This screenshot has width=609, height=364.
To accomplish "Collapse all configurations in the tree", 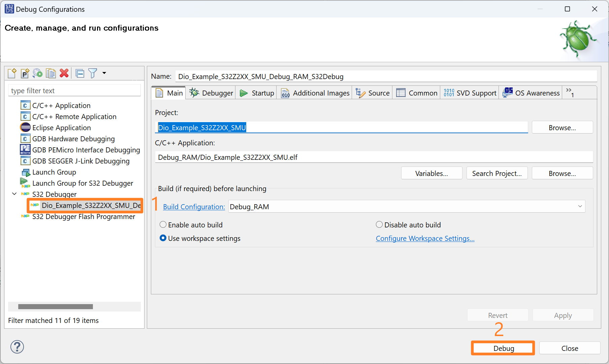I will (x=80, y=73).
